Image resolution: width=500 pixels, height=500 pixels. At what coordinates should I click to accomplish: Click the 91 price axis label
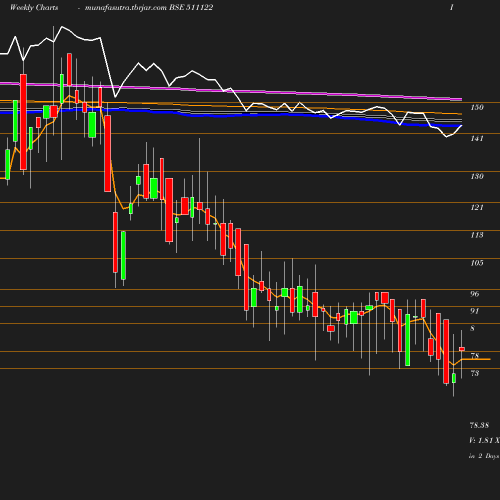[x=475, y=311]
